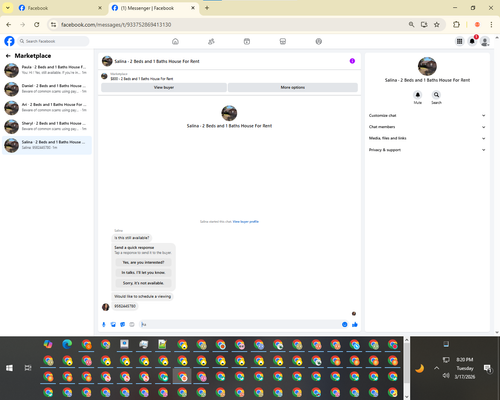Open the emoji picker in message box
500x400 pixels.
pos(345,324)
